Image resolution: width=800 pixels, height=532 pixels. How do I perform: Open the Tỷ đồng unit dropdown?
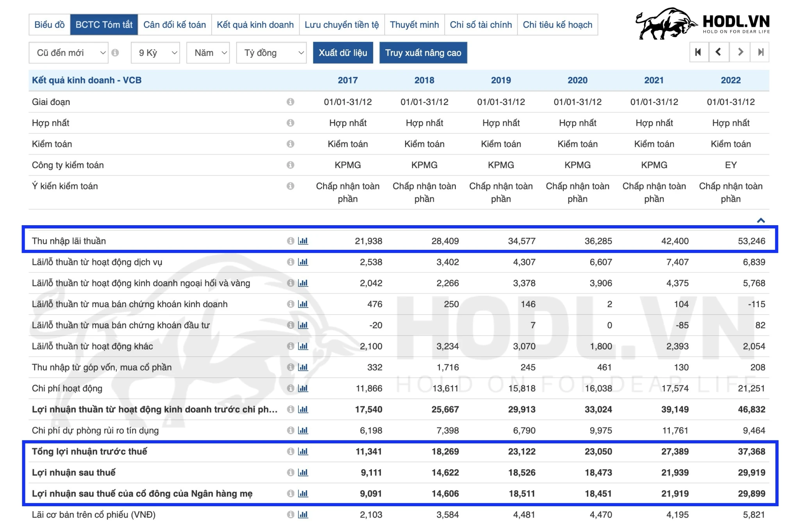point(271,53)
